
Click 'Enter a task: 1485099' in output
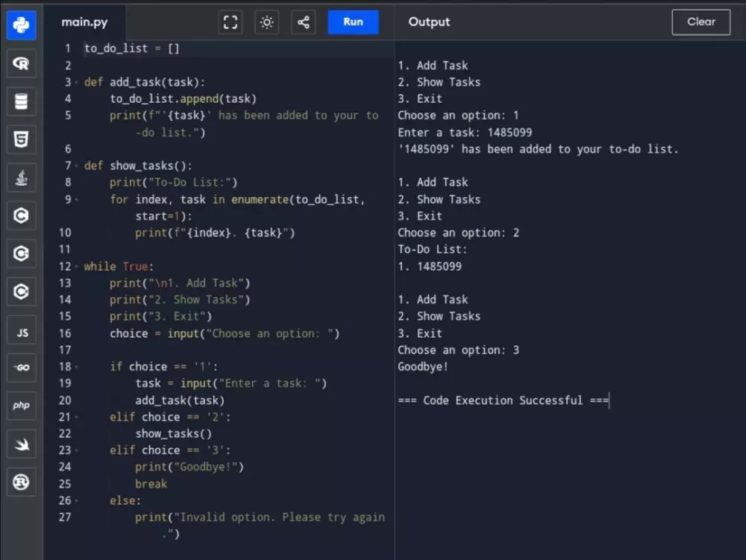(465, 133)
